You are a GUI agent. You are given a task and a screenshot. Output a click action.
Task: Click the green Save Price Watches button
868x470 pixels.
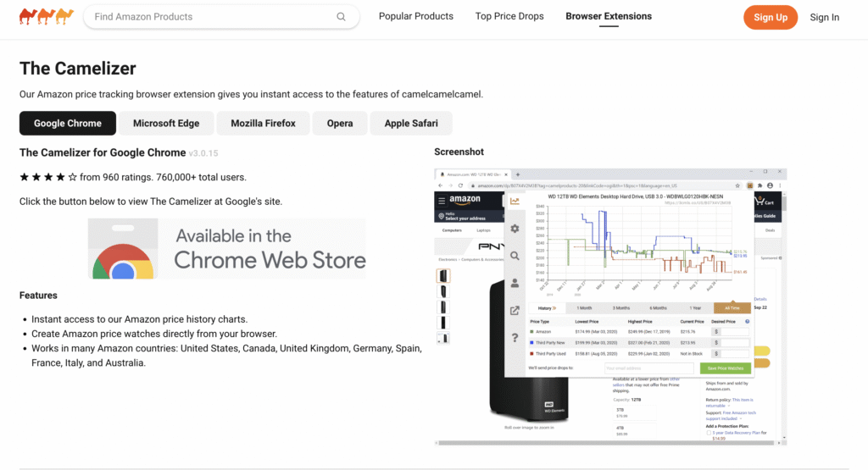(x=726, y=368)
